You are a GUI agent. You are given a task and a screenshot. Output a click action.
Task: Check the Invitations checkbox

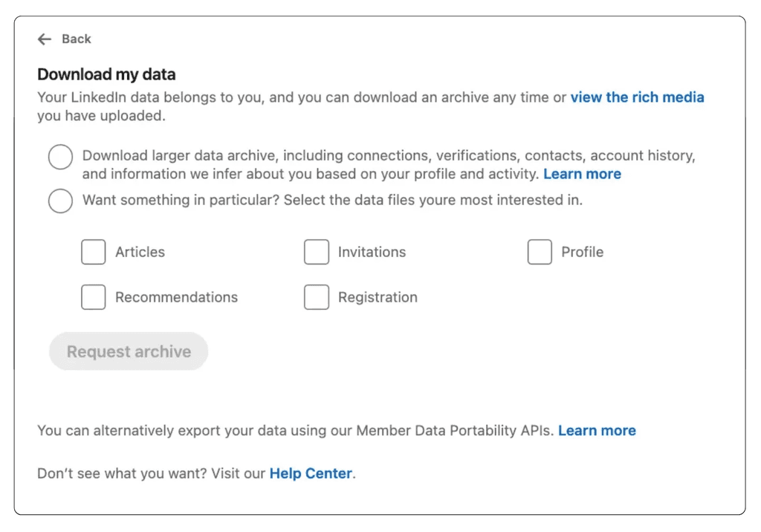pos(317,252)
